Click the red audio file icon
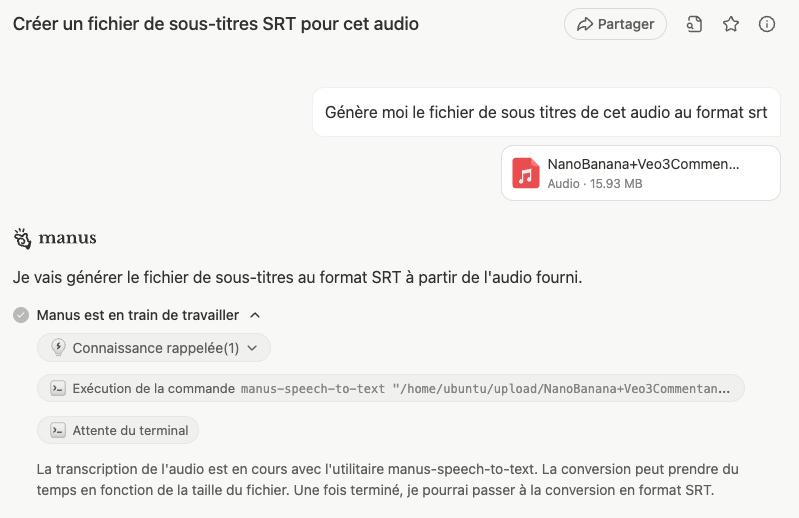Image resolution: width=799 pixels, height=518 pixels. coord(526,173)
